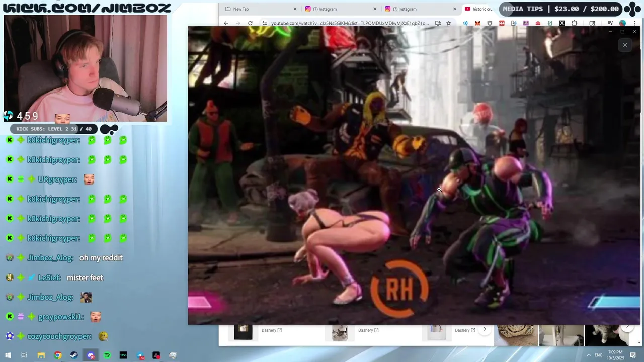The width and height of the screenshot is (644, 362).
Task: Open the black waveform app in taskbar
Action: (x=123, y=355)
